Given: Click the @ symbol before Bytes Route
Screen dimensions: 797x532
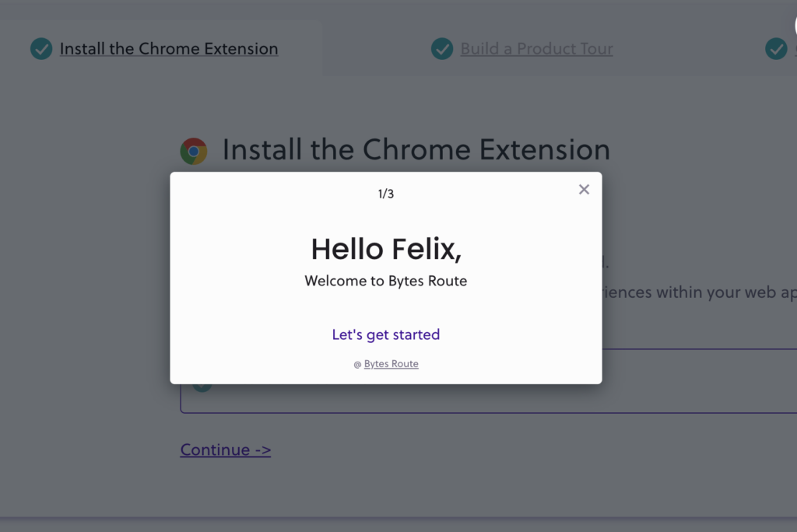Looking at the screenshot, I should click(357, 364).
